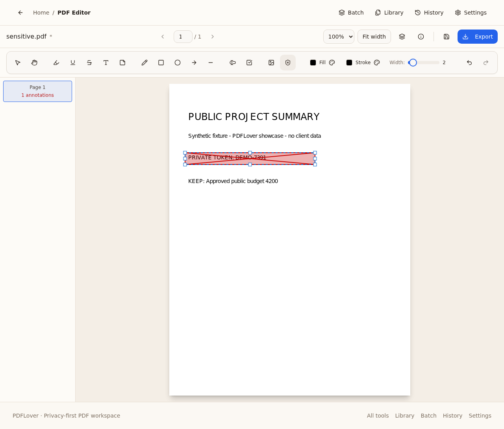Image resolution: width=504 pixels, height=429 pixels.
Task: Click the black Fill color swatch
Action: point(313,63)
